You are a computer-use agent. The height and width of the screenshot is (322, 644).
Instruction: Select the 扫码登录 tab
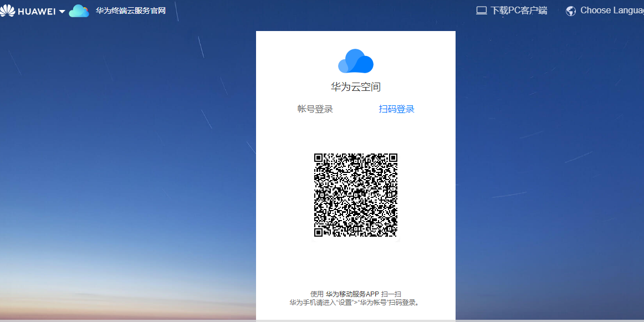[396, 109]
